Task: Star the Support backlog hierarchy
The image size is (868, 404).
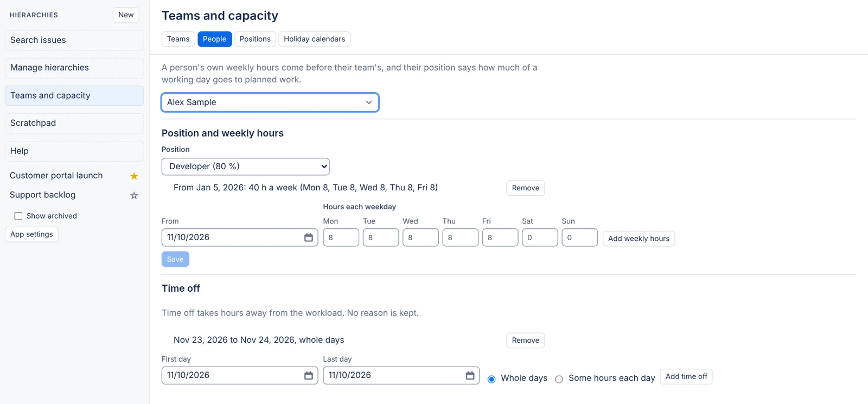Action: coord(134,195)
